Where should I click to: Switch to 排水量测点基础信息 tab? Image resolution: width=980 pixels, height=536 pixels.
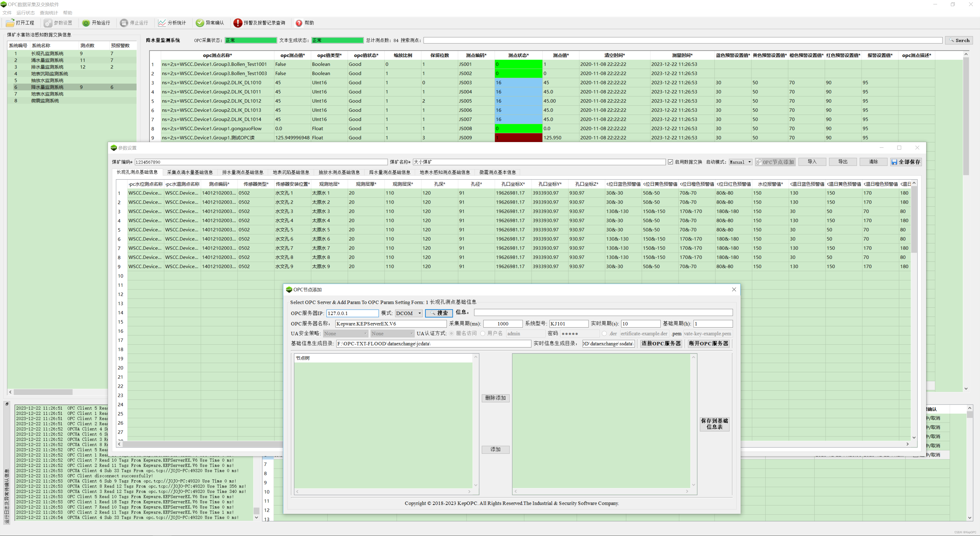click(x=243, y=172)
